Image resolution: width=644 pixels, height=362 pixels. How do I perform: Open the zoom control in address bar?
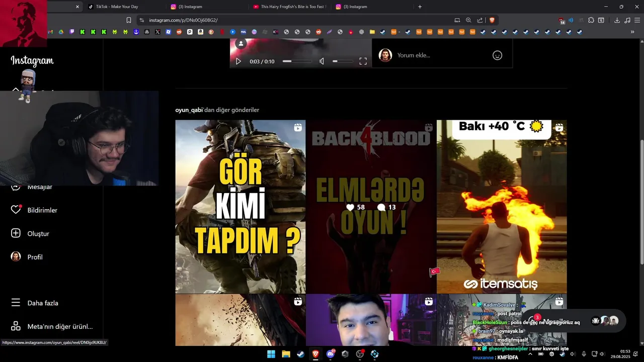(x=468, y=20)
